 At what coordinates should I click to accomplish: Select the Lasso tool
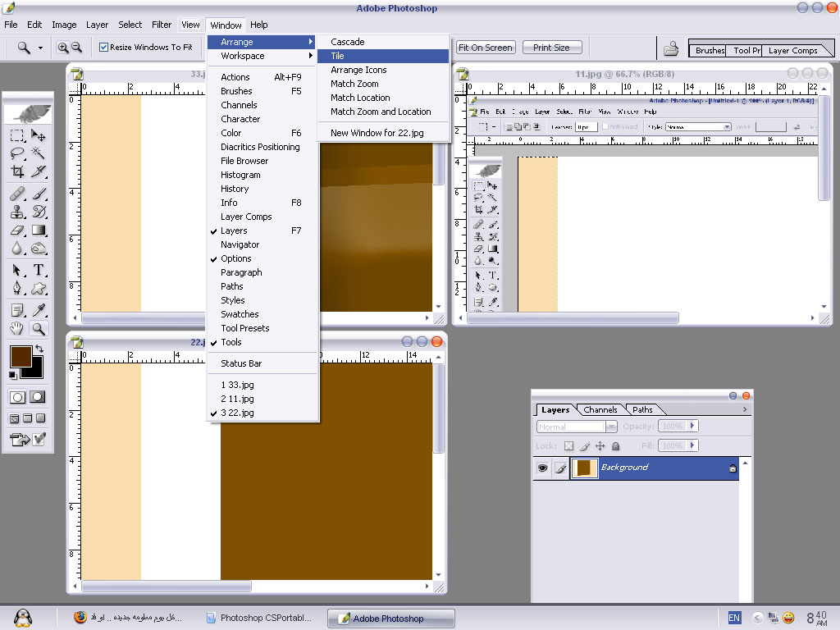(17, 153)
